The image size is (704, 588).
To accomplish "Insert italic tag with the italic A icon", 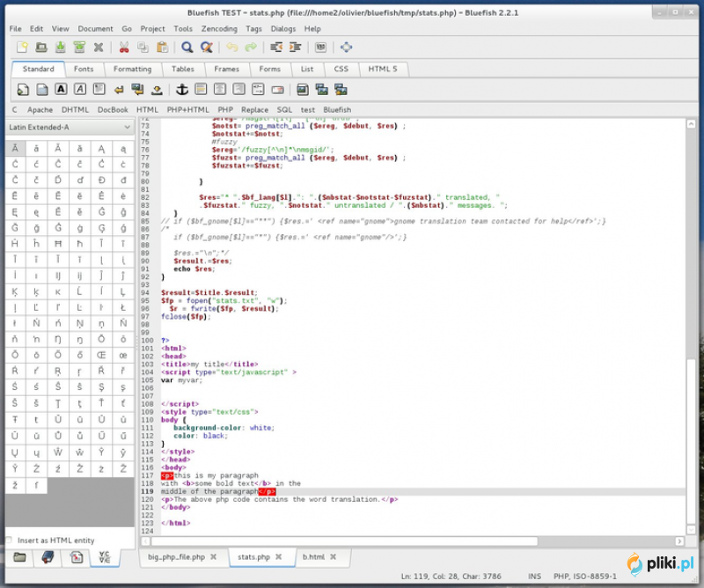I will [x=80, y=90].
